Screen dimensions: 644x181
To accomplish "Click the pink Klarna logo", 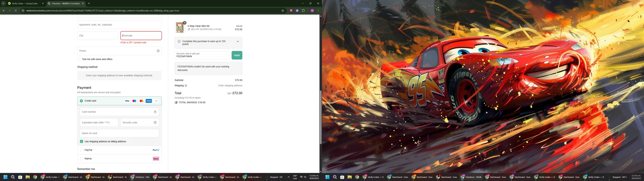I will click(156, 159).
